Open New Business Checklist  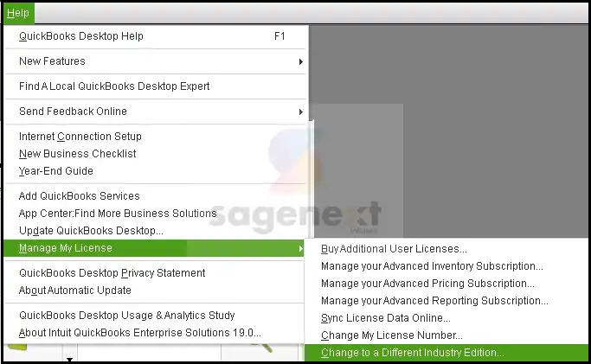coord(154,154)
